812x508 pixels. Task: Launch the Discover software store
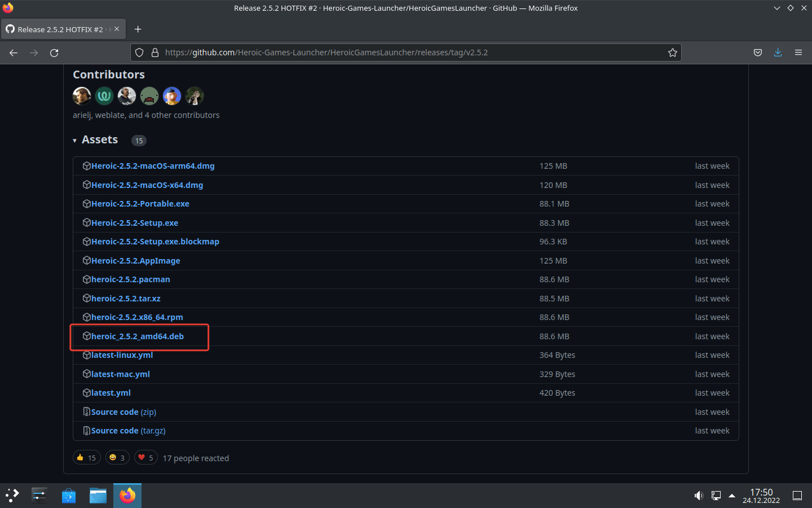click(x=69, y=496)
